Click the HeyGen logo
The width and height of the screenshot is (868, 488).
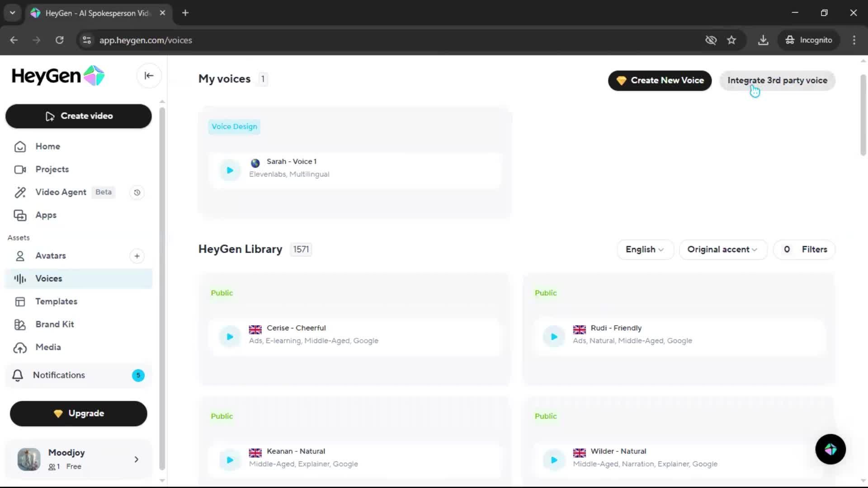tap(58, 76)
